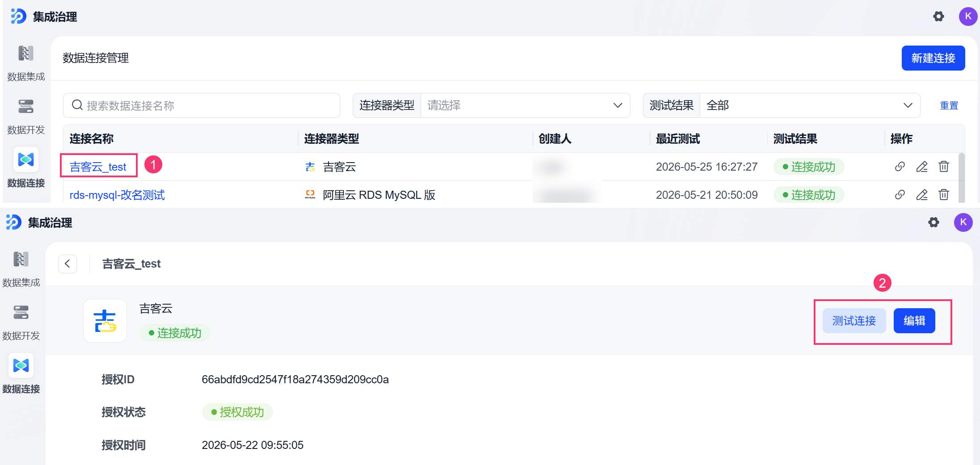Screen dimensions: 980x465
Task: Click the edit pencil icon in the rds-mysql-改名测试 row
Action: coord(922,195)
